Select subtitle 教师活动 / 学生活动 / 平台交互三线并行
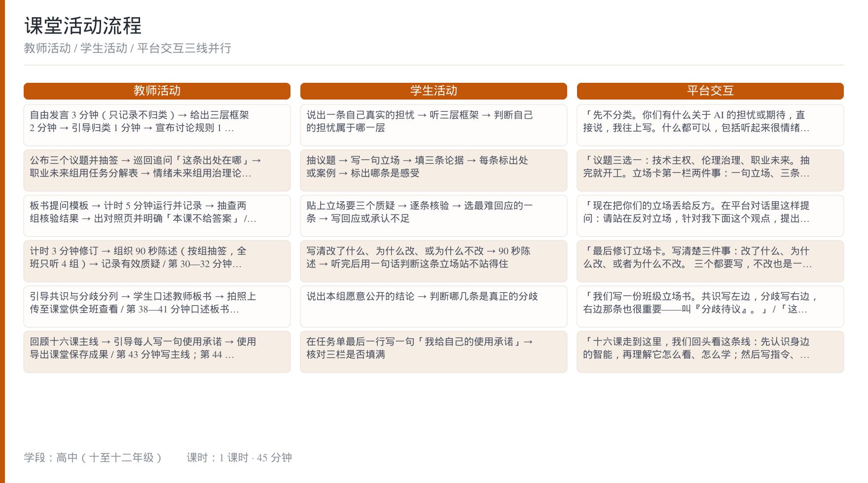This screenshot has height=483, width=868. click(128, 48)
